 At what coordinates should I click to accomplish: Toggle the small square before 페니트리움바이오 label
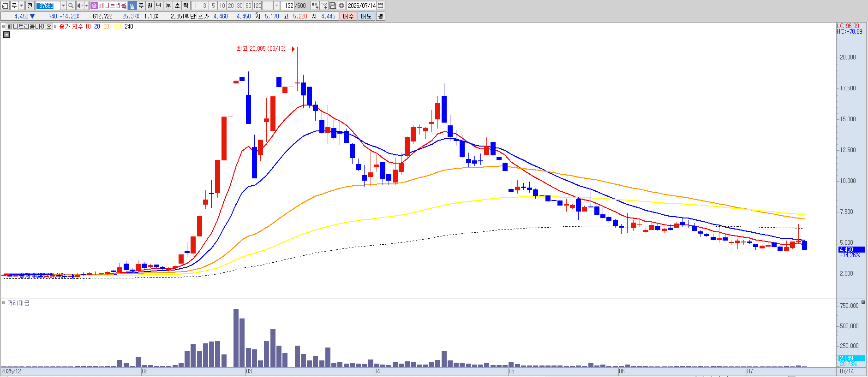4,26
